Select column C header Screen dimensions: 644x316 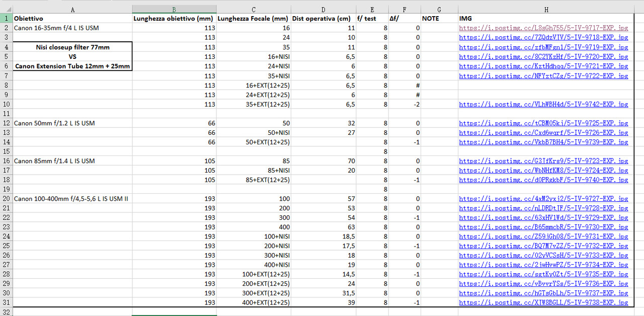pyautogui.click(x=254, y=10)
